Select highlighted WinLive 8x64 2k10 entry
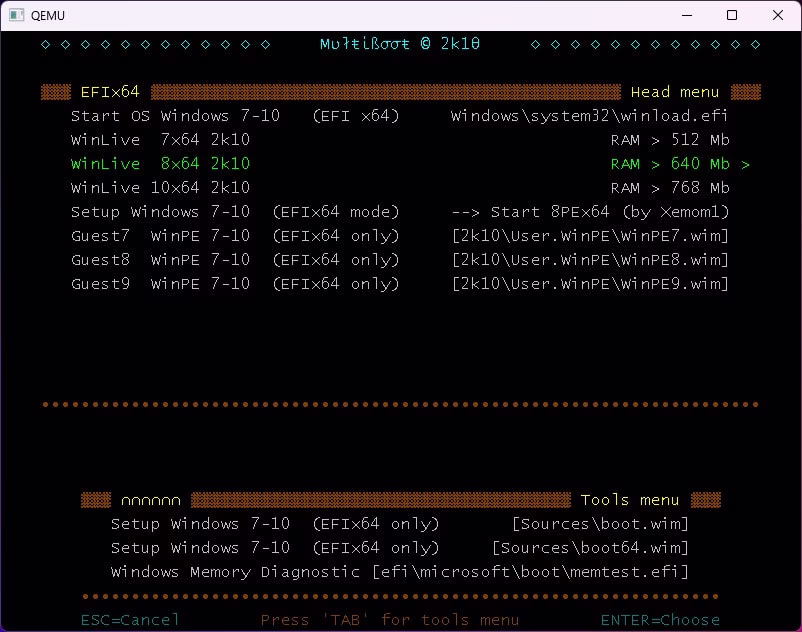Image resolution: width=802 pixels, height=632 pixels. (410, 164)
